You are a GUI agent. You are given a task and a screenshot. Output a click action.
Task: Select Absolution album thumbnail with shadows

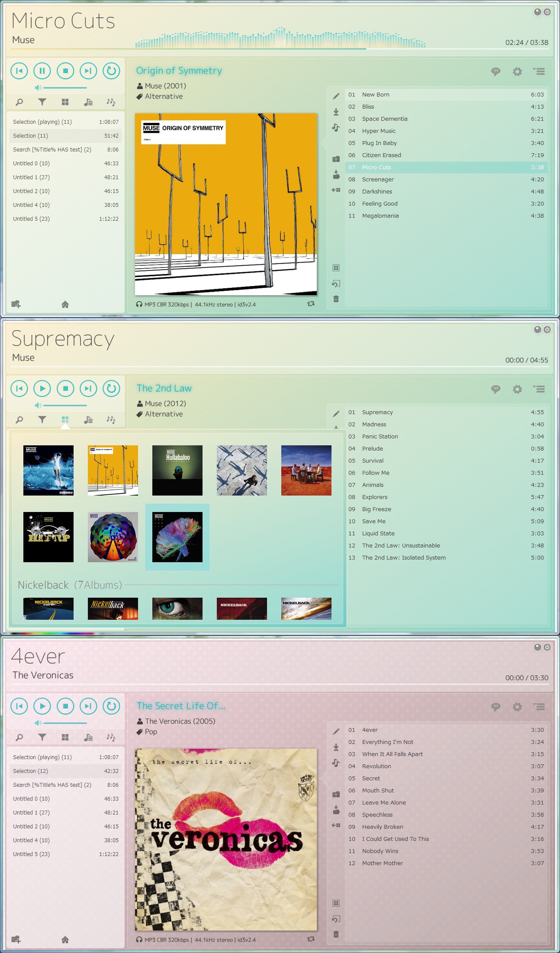click(242, 470)
